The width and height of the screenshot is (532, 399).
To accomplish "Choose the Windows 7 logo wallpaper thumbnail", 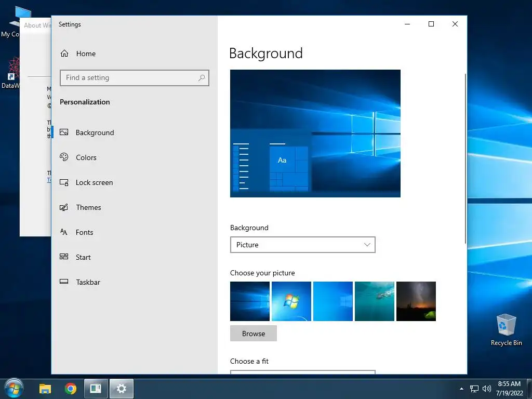I will (x=291, y=301).
